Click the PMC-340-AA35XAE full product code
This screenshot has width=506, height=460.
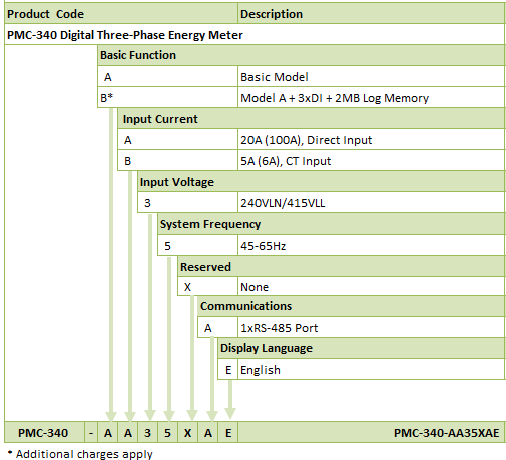(x=446, y=433)
